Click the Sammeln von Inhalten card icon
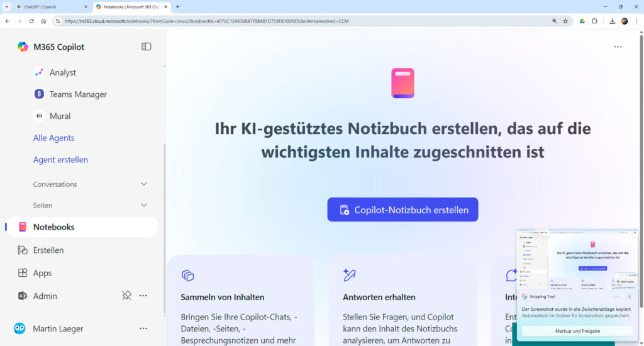644x346 pixels. tap(187, 276)
